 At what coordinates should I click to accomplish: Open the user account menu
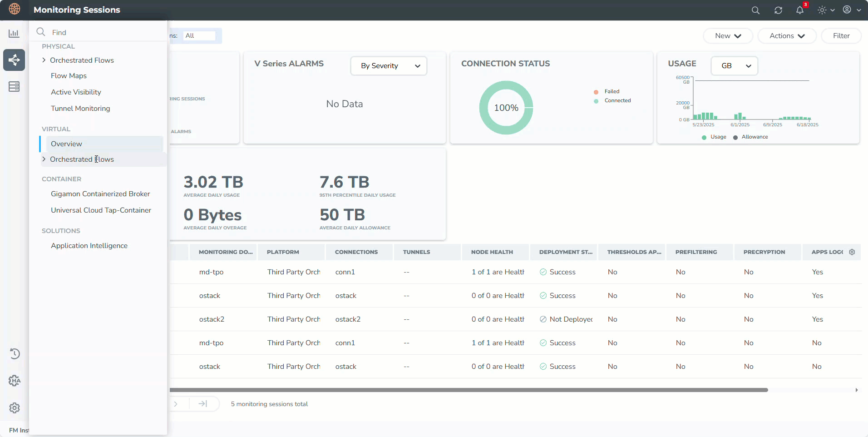click(852, 10)
